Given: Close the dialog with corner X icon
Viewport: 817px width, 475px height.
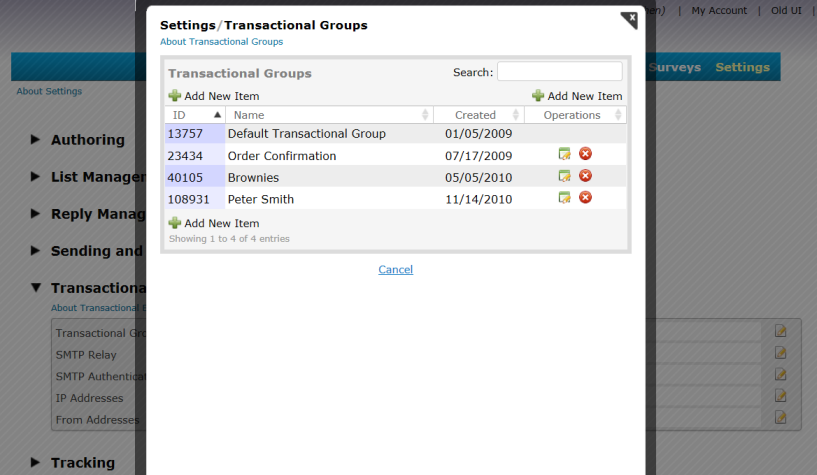Looking at the screenshot, I should (x=629, y=19).
